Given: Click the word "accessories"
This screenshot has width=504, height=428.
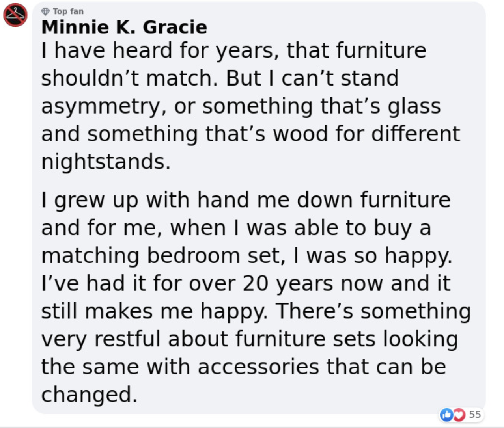Looking at the screenshot, I should pyautogui.click(x=258, y=367).
